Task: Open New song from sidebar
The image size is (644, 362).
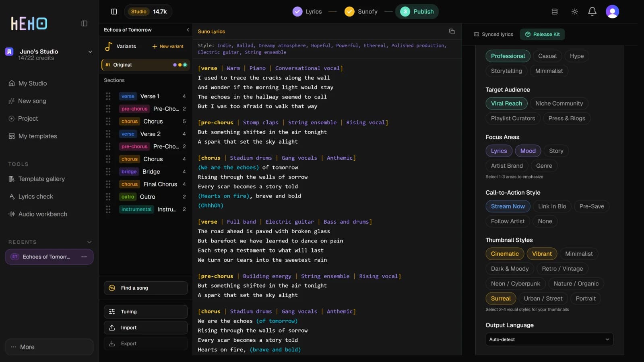Action: tap(27, 101)
